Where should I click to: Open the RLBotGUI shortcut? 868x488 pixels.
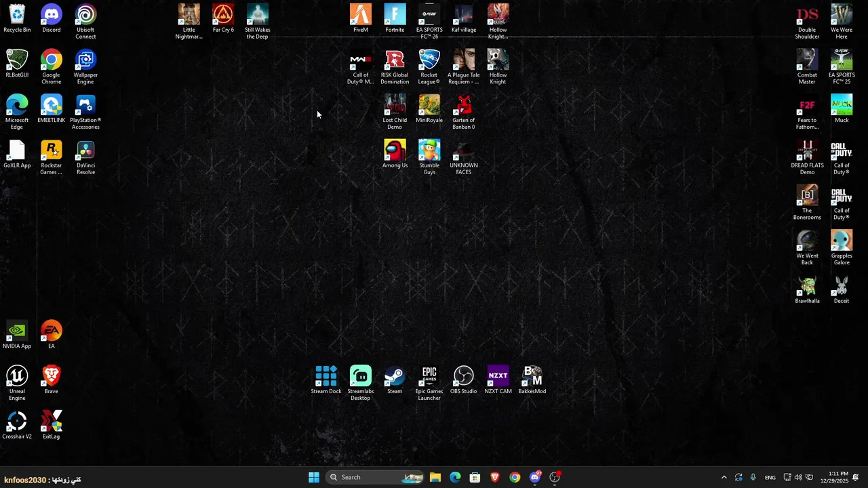point(17,64)
